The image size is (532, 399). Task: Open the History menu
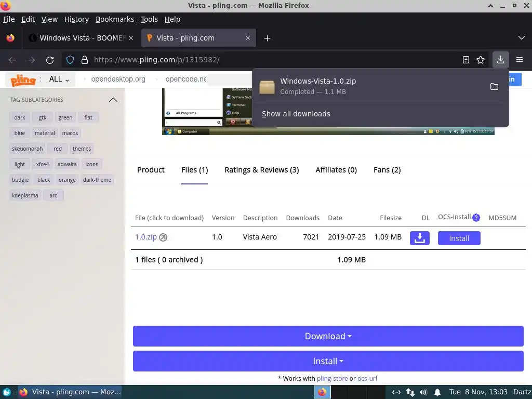click(x=77, y=19)
